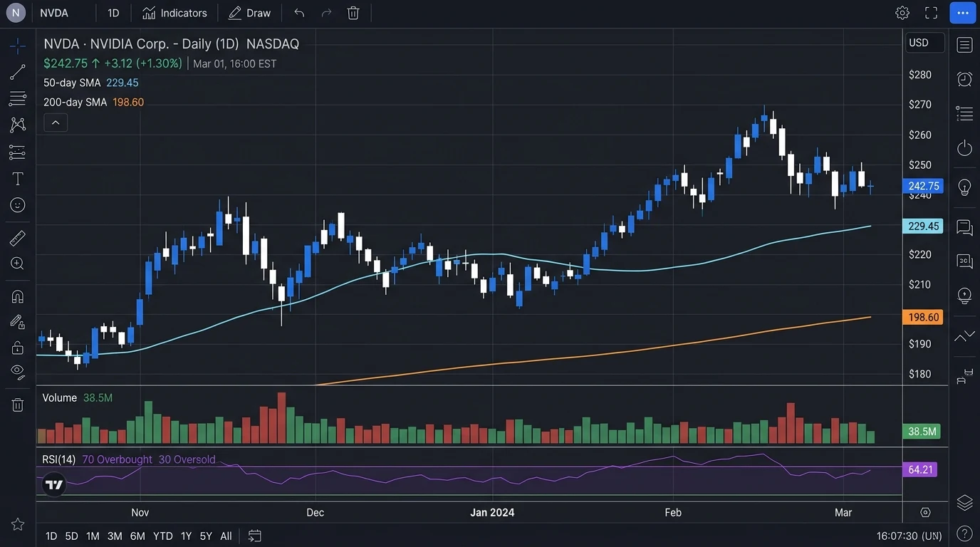This screenshot has width=980, height=547.
Task: Open the blue more options menu
Action: click(963, 13)
